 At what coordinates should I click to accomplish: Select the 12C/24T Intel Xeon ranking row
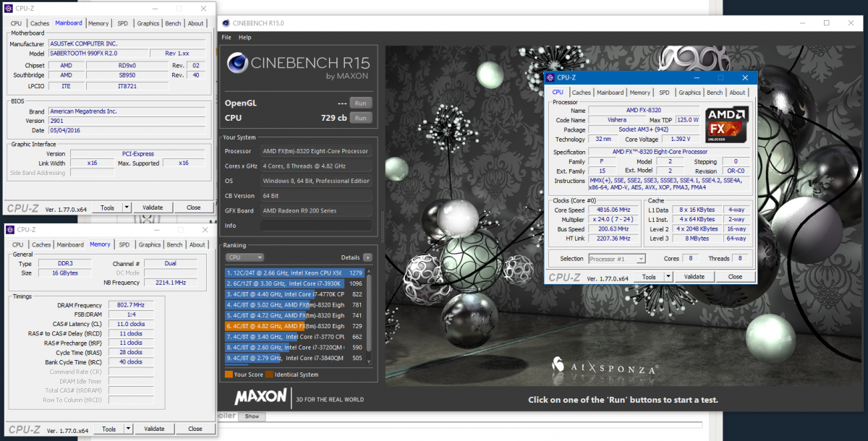294,273
